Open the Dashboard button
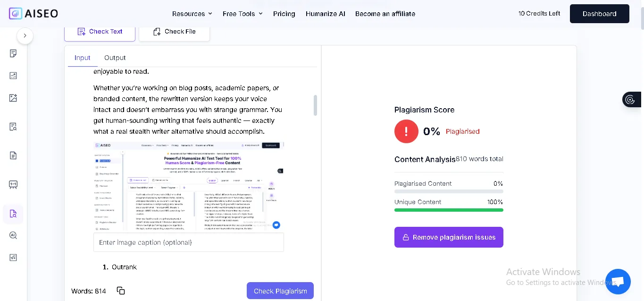Image resolution: width=644 pixels, height=301 pixels. (599, 14)
